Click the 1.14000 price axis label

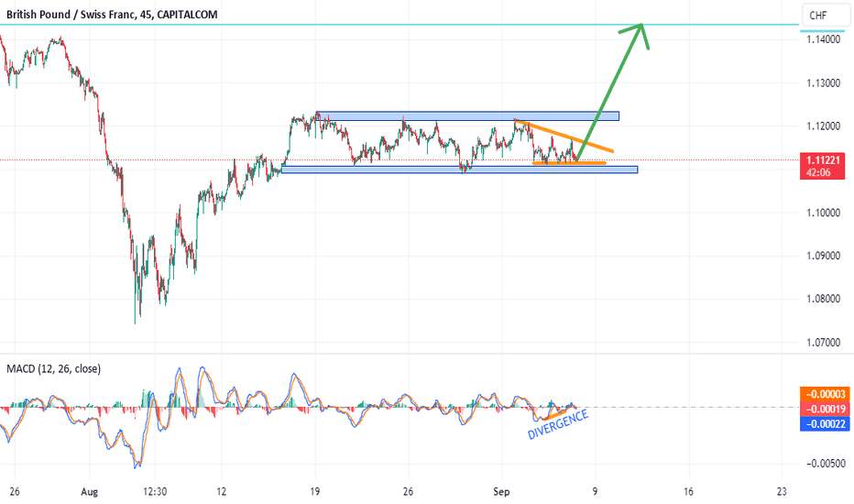pos(824,39)
